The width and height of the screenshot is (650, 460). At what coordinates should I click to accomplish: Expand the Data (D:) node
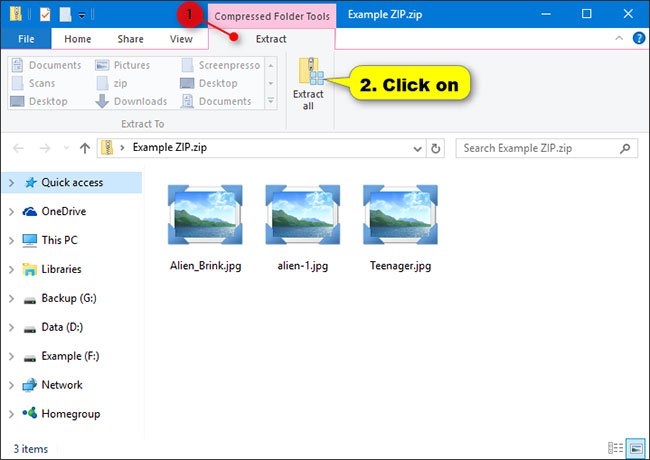coord(12,327)
